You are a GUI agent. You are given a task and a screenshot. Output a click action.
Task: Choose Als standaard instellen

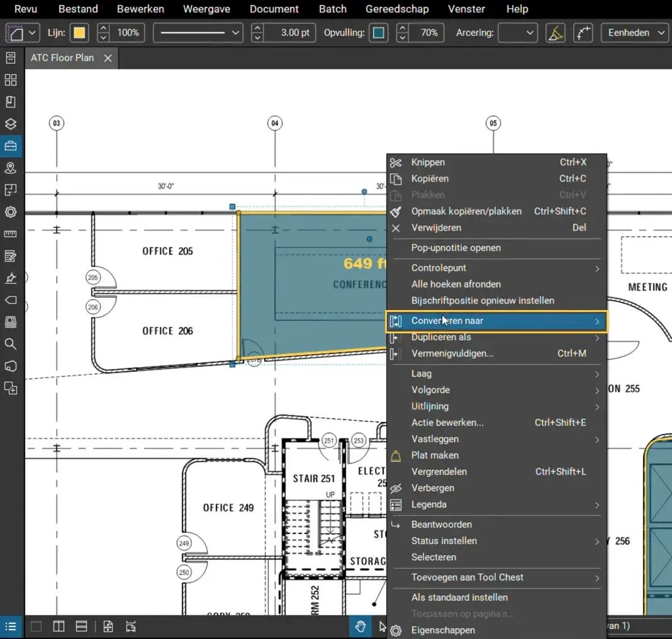(496, 597)
